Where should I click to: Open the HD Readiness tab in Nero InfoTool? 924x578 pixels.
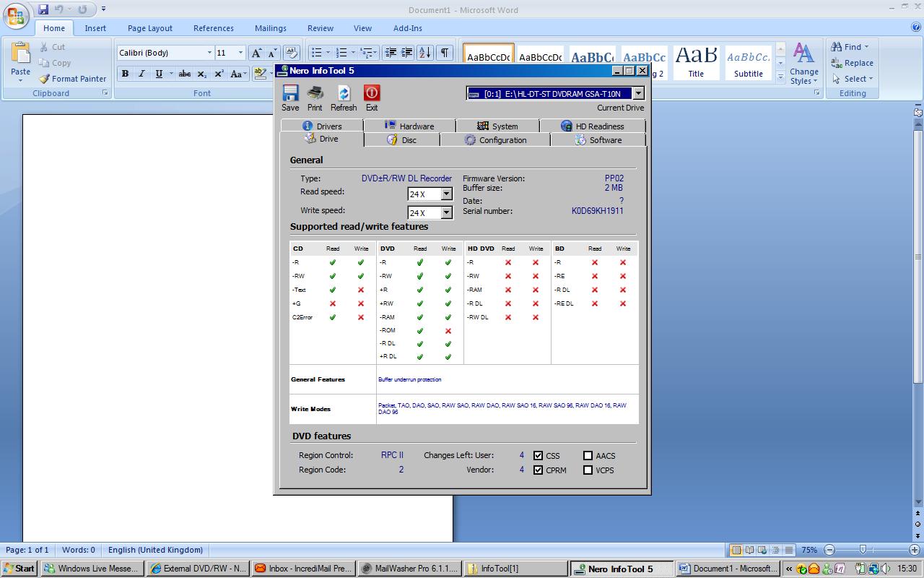(593, 126)
